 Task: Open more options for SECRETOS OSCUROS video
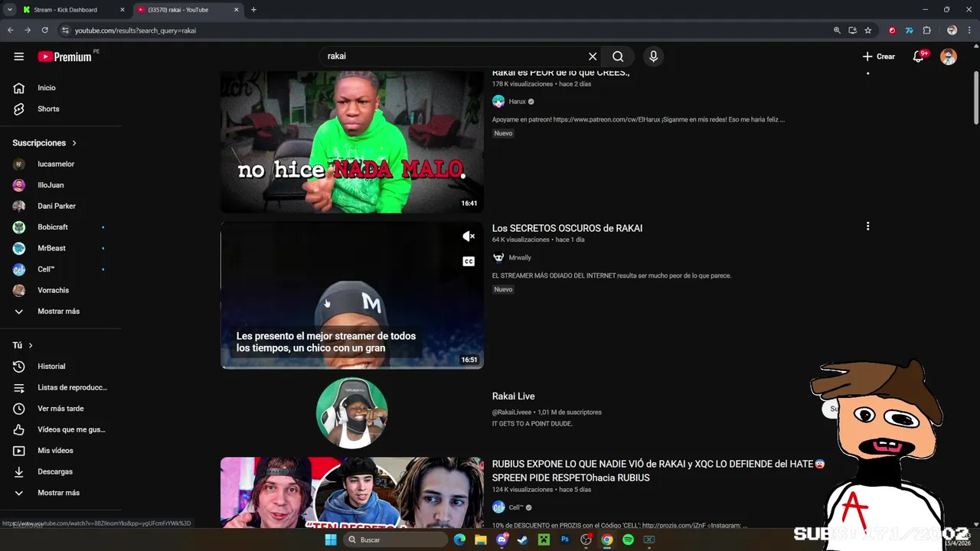point(867,227)
